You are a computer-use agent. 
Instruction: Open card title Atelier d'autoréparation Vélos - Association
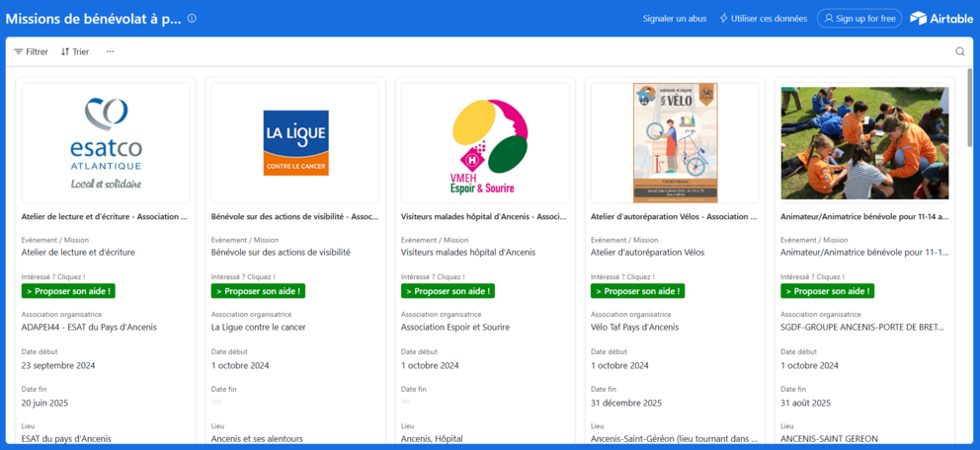tap(675, 218)
